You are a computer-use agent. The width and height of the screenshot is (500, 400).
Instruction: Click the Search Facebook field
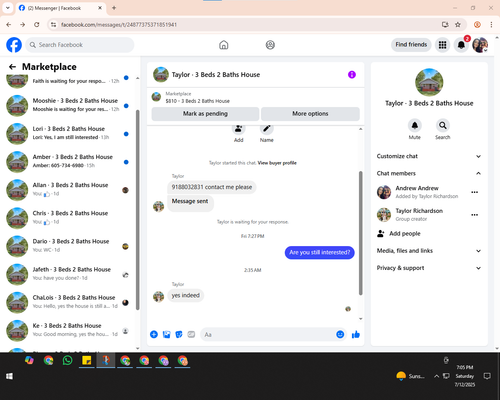[x=80, y=45]
